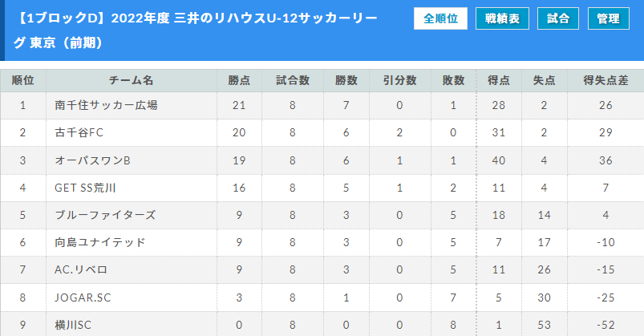Switch to the 戦績表 tab

pyautogui.click(x=502, y=18)
